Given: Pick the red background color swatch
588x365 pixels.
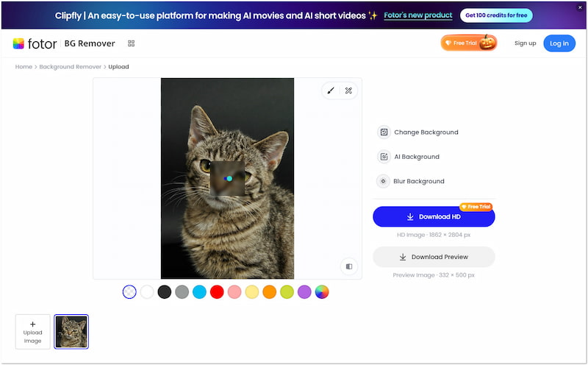Looking at the screenshot, I should 217,292.
